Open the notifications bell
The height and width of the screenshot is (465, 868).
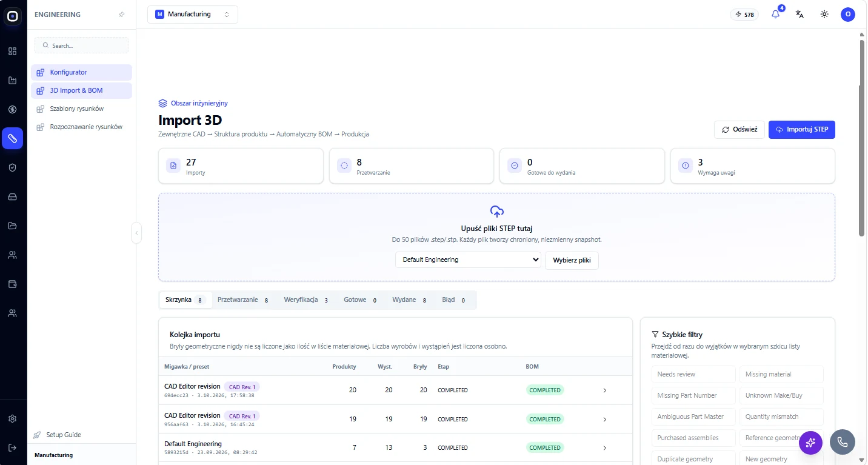click(775, 15)
